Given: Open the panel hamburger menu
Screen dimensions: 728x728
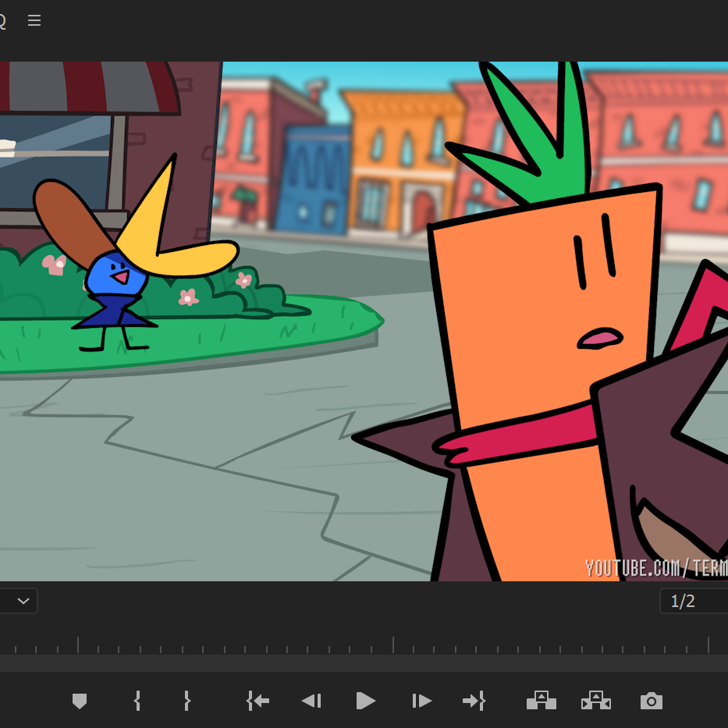Looking at the screenshot, I should pyautogui.click(x=34, y=20).
